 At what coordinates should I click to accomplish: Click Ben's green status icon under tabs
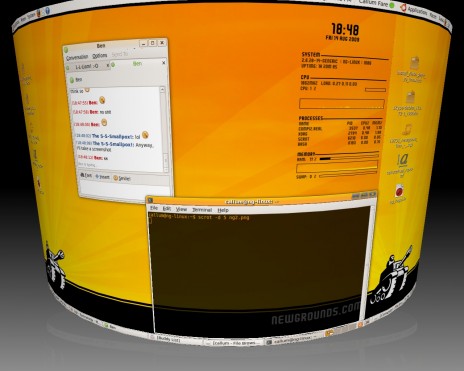pyautogui.click(x=72, y=80)
